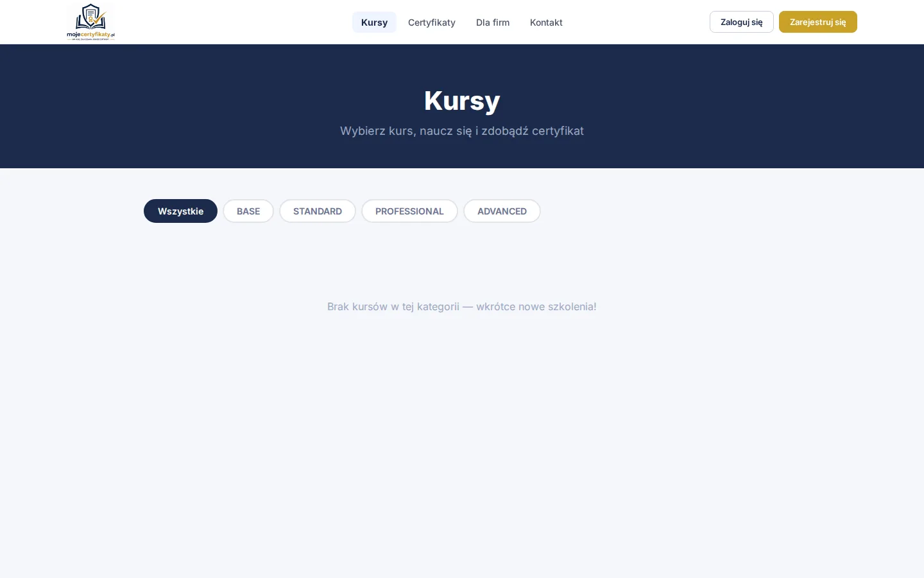Open the Dla firm section
The image size is (924, 578).
[493, 22]
